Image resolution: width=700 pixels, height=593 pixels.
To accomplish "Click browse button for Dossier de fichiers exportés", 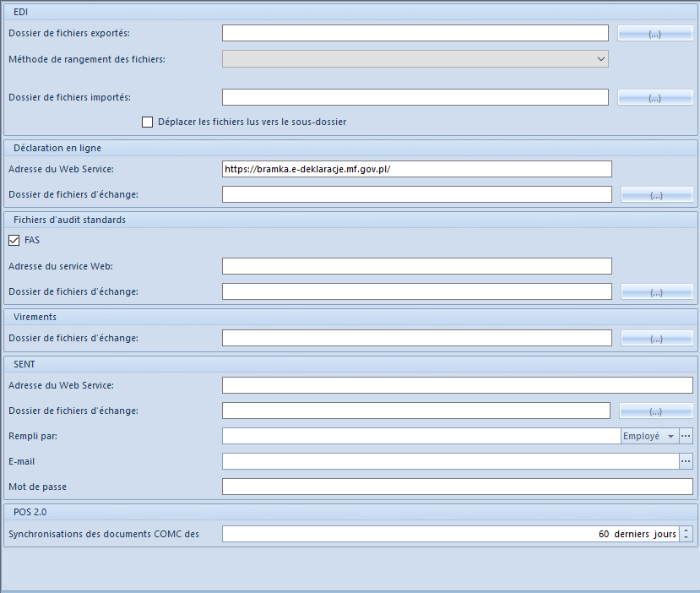I will coord(655,34).
